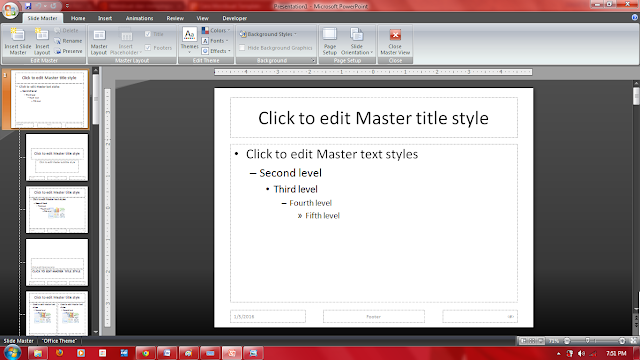The width and height of the screenshot is (640, 360).
Task: Expand the Colors dropdown
Action: [x=216, y=31]
